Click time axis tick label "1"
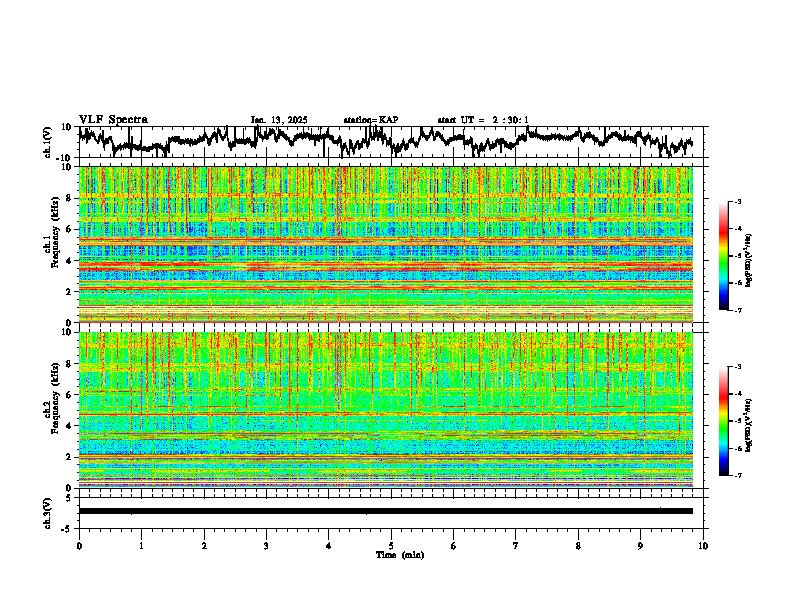Image resolution: width=792 pixels, height=612 pixels. tap(141, 546)
